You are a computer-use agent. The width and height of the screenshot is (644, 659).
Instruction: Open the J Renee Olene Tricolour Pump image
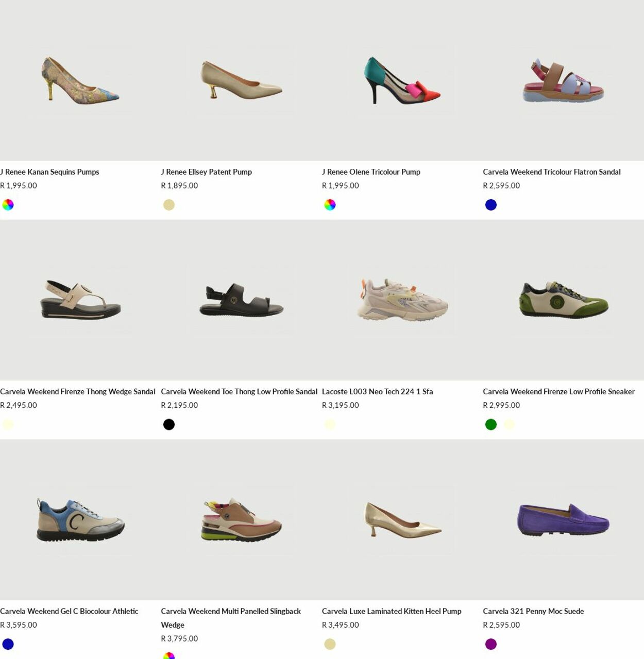pyautogui.click(x=402, y=80)
